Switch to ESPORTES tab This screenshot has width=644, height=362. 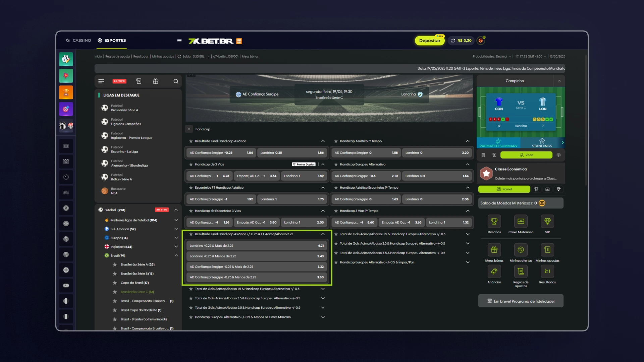point(112,40)
